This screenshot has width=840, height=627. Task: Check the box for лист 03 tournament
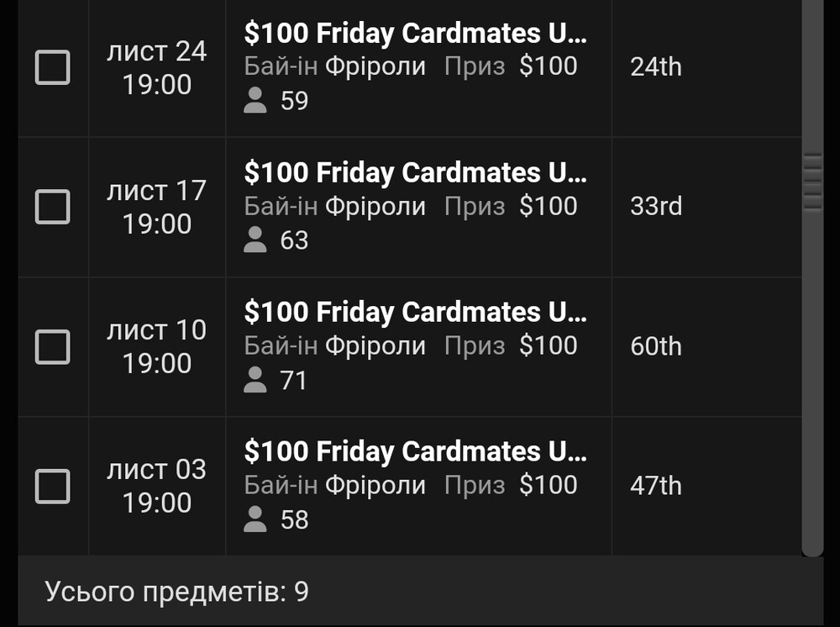(x=52, y=486)
